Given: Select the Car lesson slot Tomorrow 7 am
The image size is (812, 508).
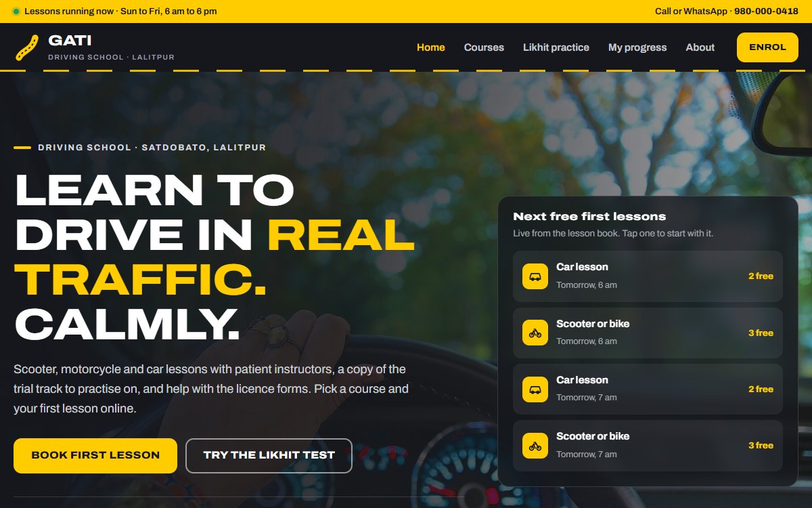Looking at the screenshot, I should [648, 389].
